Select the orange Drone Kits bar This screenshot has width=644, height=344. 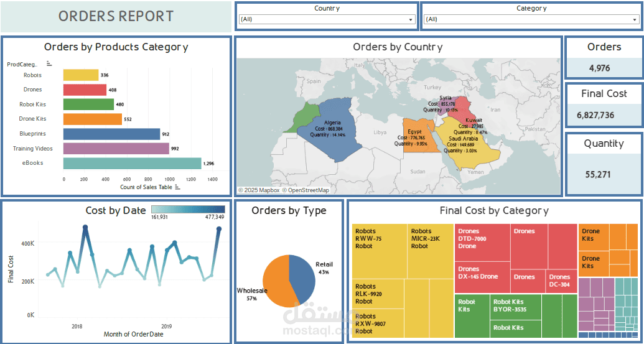(93, 119)
